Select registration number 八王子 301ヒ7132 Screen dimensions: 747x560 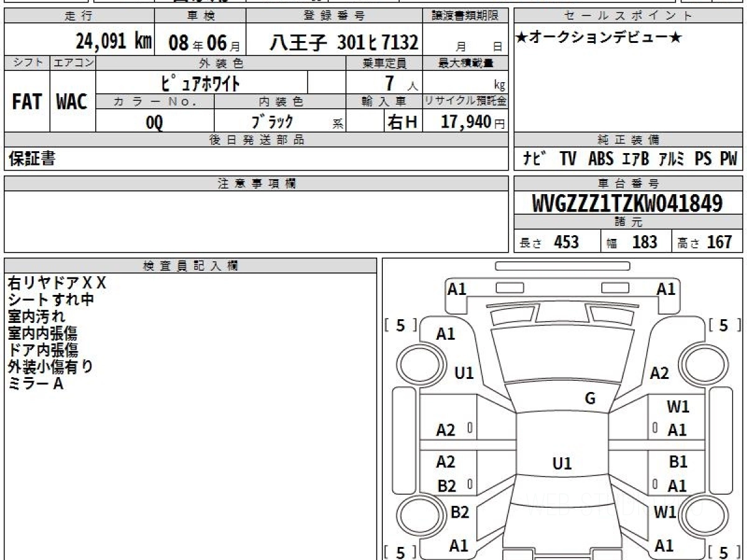(x=344, y=42)
